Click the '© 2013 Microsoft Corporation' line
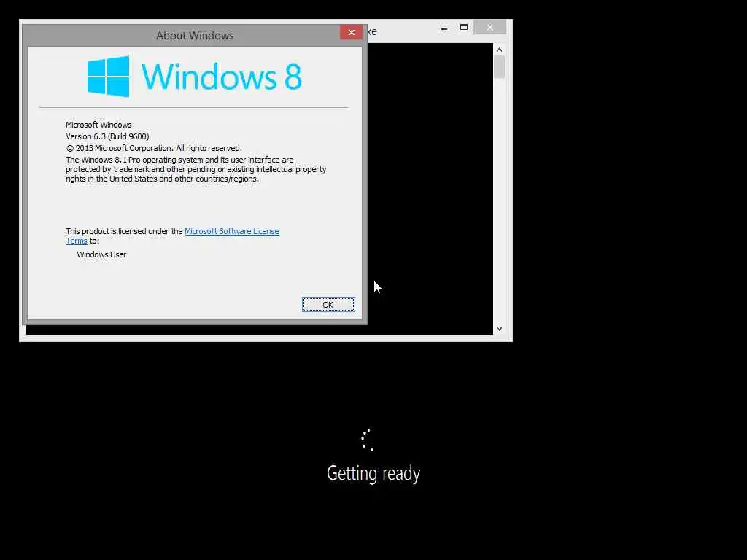747x560 pixels. tap(154, 148)
